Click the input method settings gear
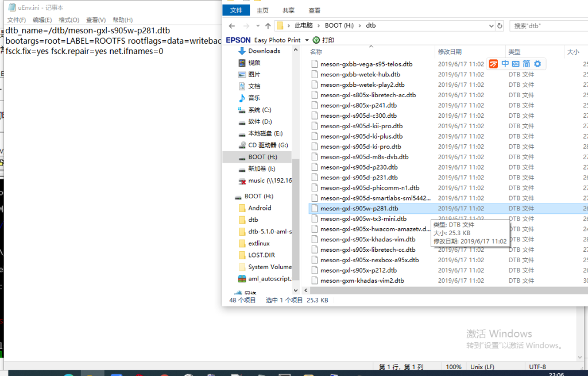The width and height of the screenshot is (588, 376). tap(537, 64)
